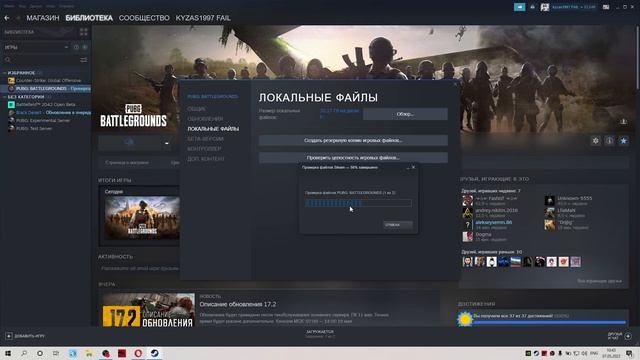Click the local files size link
The height and width of the screenshot is (360, 640).
point(340,111)
